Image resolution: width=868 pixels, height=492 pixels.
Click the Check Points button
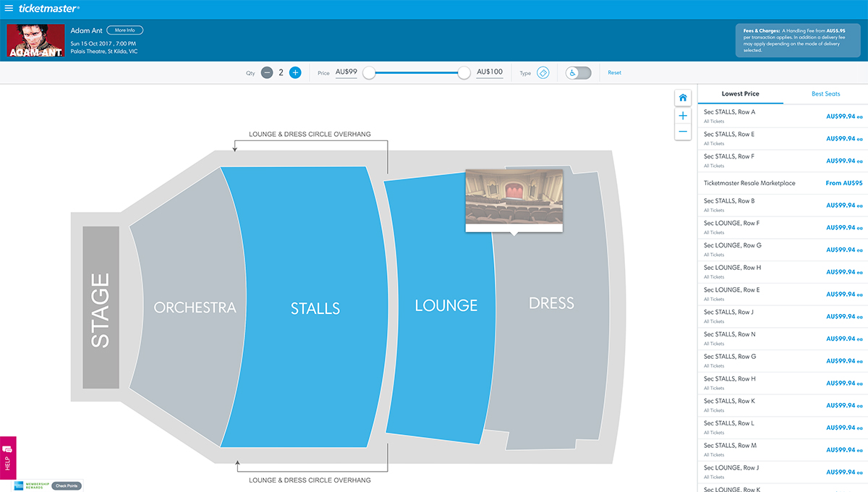[66, 485]
